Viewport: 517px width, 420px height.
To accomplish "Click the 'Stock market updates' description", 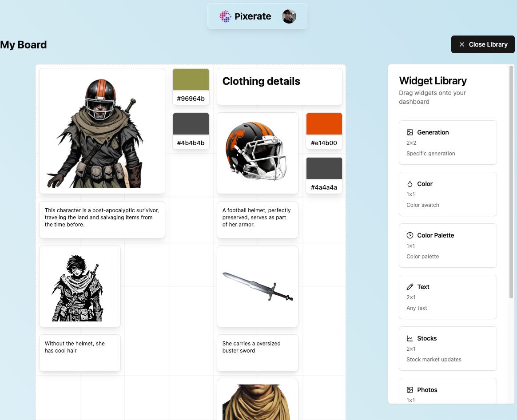I will (x=434, y=359).
